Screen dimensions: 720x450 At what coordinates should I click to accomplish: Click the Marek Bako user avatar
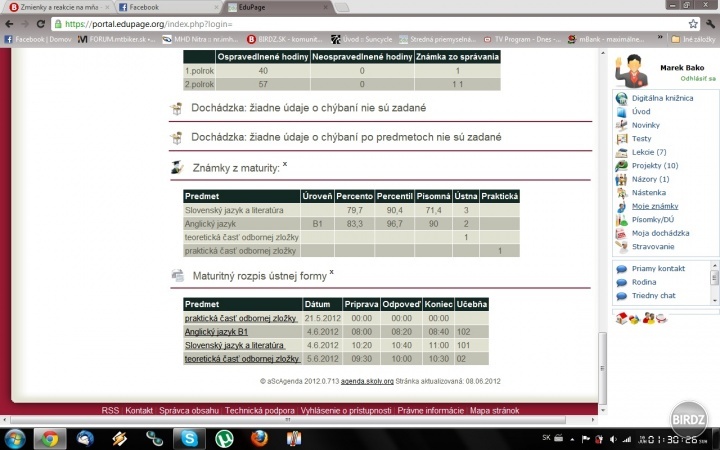632,71
